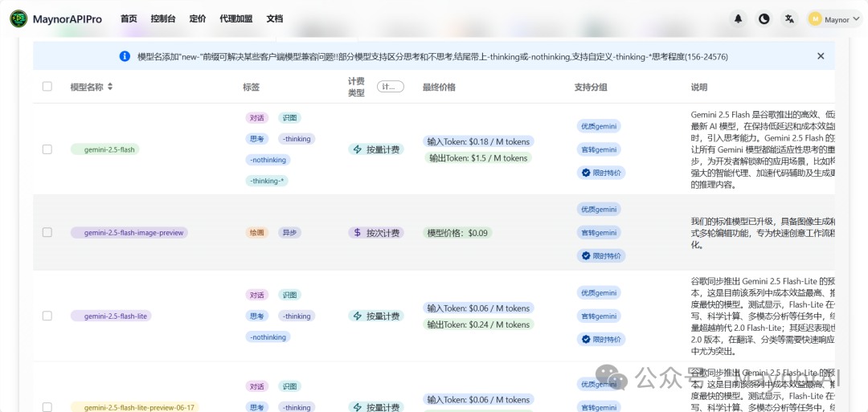Go to 首页 in navigation
The height and width of the screenshot is (412, 868).
pos(129,18)
